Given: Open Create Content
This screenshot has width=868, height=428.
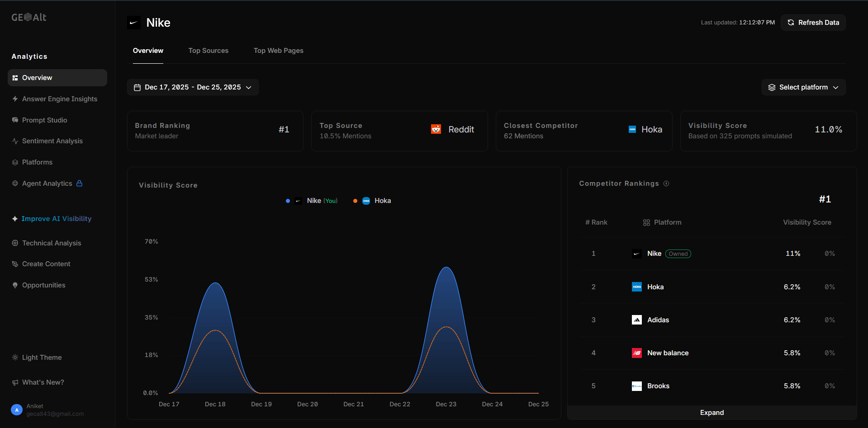Looking at the screenshot, I should click(57, 264).
